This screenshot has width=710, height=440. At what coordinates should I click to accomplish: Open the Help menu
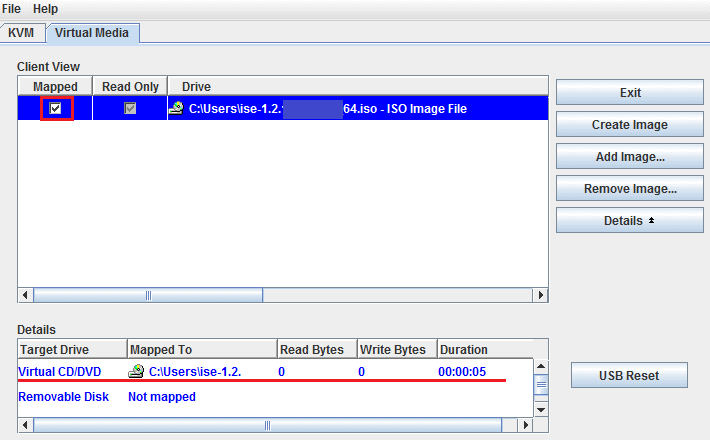tap(46, 9)
